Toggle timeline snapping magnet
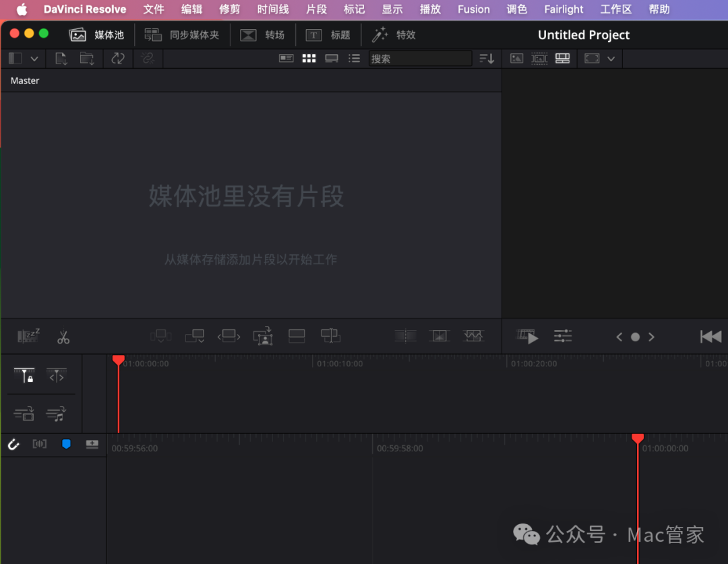The width and height of the screenshot is (728, 564). pos(13,445)
